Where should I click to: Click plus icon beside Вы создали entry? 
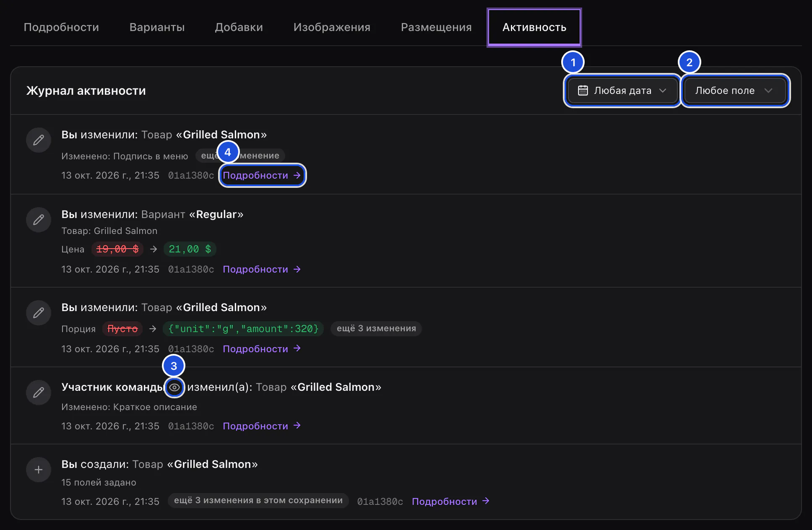39,470
